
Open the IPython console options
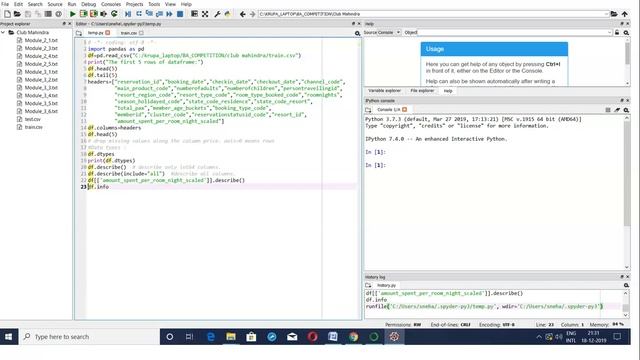626,110
